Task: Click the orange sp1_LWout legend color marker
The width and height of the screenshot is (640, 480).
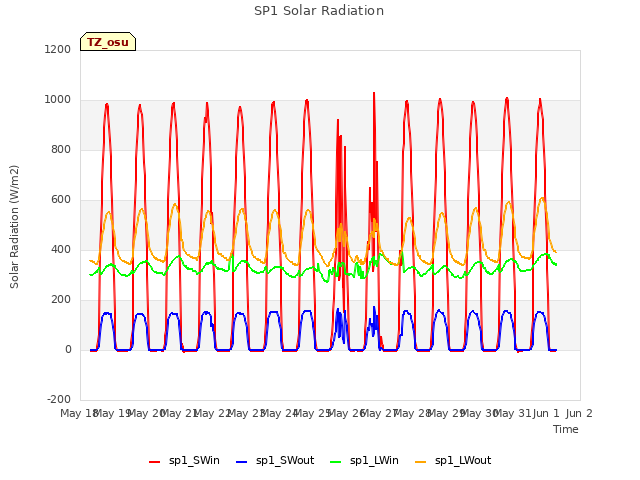Action: click(x=420, y=462)
